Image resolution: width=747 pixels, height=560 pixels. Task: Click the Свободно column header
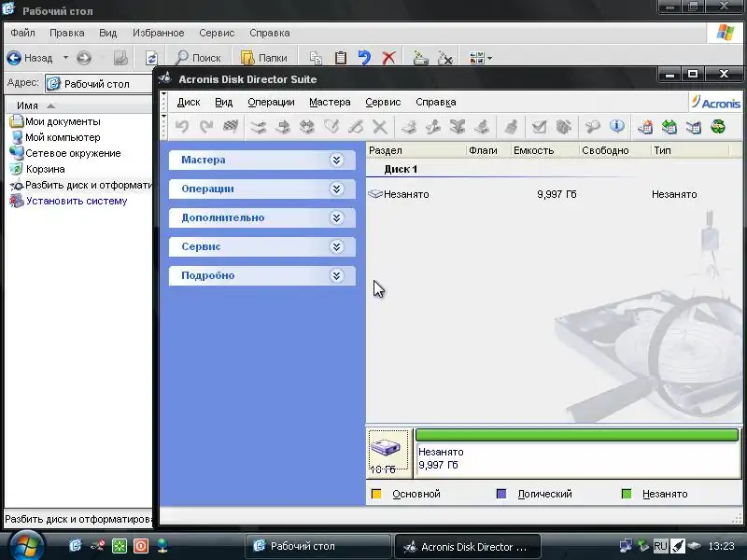pyautogui.click(x=614, y=150)
